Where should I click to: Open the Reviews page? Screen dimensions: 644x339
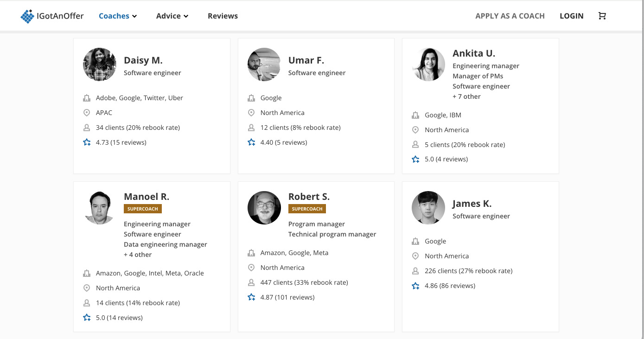tap(223, 16)
